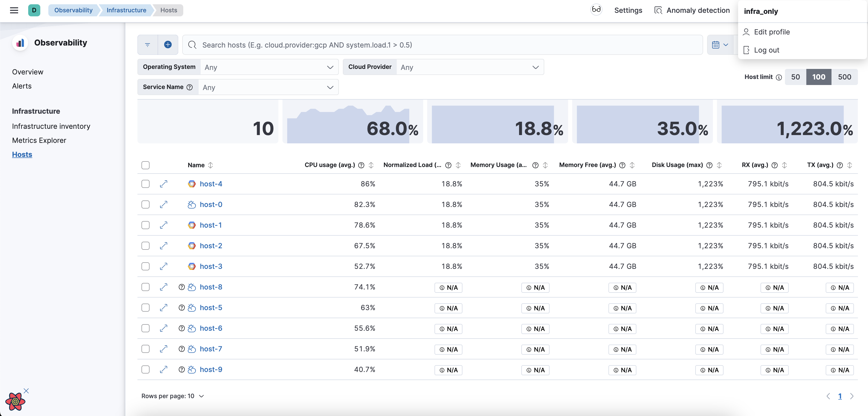Click Infrastructure breadcrumb

tap(126, 10)
